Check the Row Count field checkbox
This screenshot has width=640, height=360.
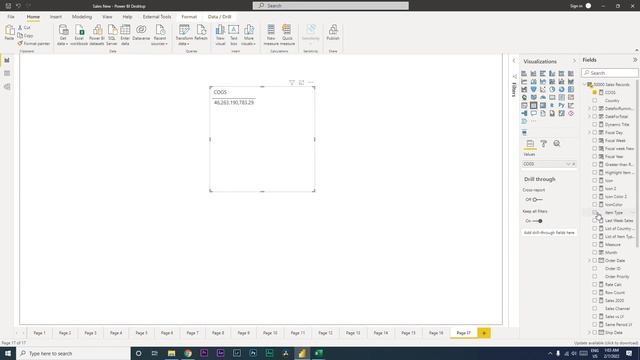tap(595, 292)
